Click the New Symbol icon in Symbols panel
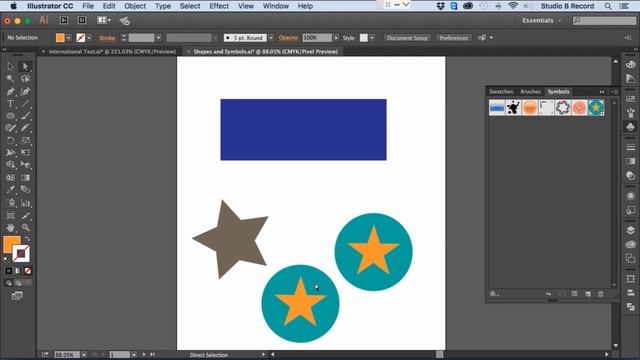Image resolution: width=640 pixels, height=360 pixels. click(588, 294)
